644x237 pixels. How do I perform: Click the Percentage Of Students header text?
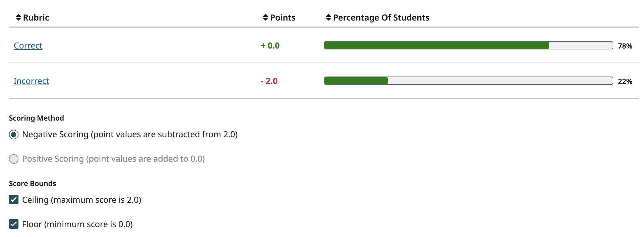[381, 18]
